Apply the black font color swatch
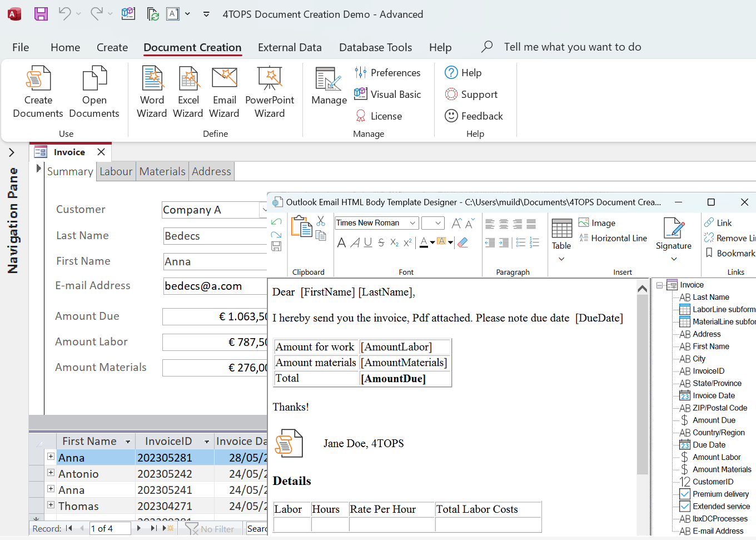This screenshot has height=540, width=756. (424, 242)
